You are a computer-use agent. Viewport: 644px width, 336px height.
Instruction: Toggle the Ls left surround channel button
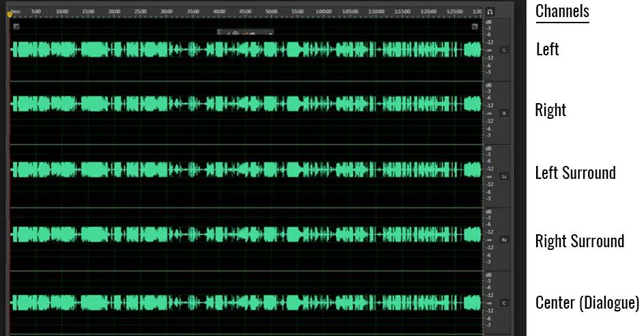pos(505,176)
